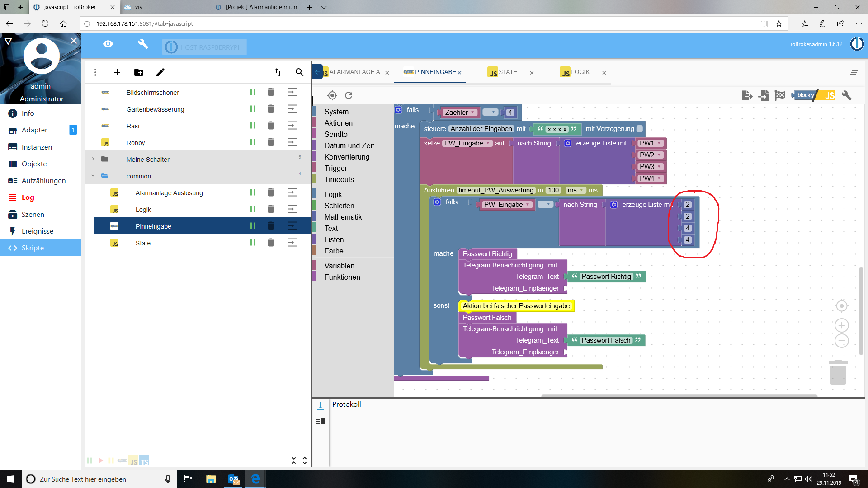
Task: Pause the Bildschirmschoner script
Action: (253, 92)
